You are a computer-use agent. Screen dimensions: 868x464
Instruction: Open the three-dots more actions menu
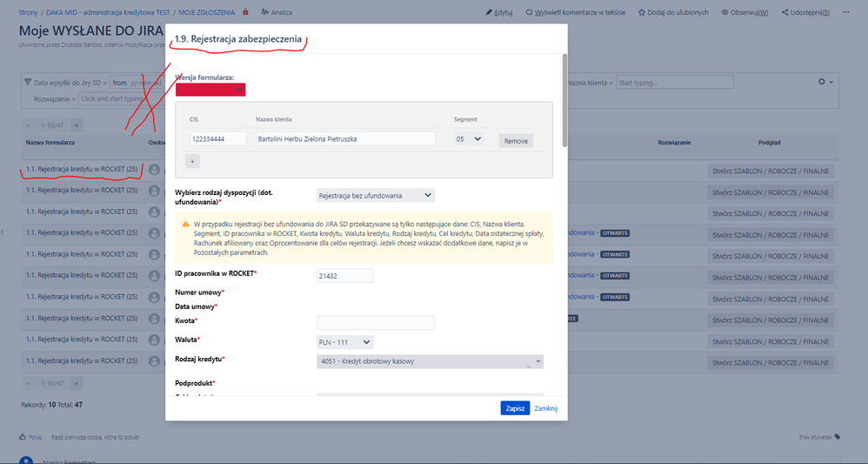tap(846, 12)
